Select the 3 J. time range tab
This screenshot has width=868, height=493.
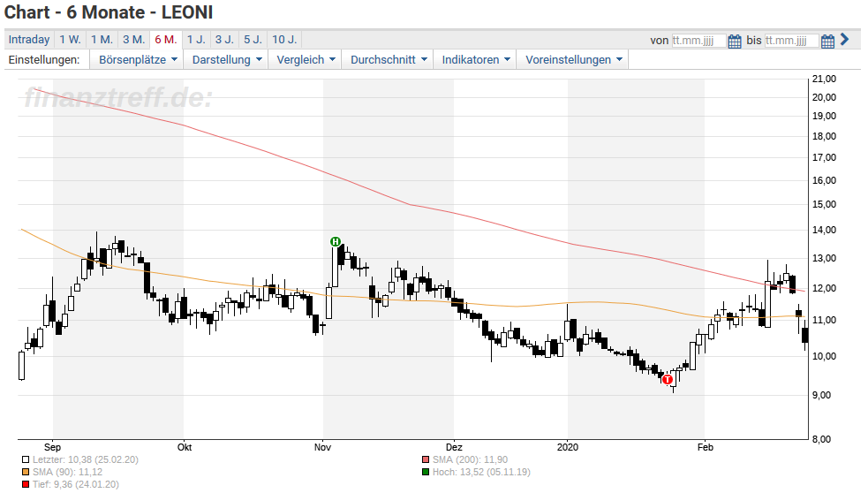click(225, 40)
